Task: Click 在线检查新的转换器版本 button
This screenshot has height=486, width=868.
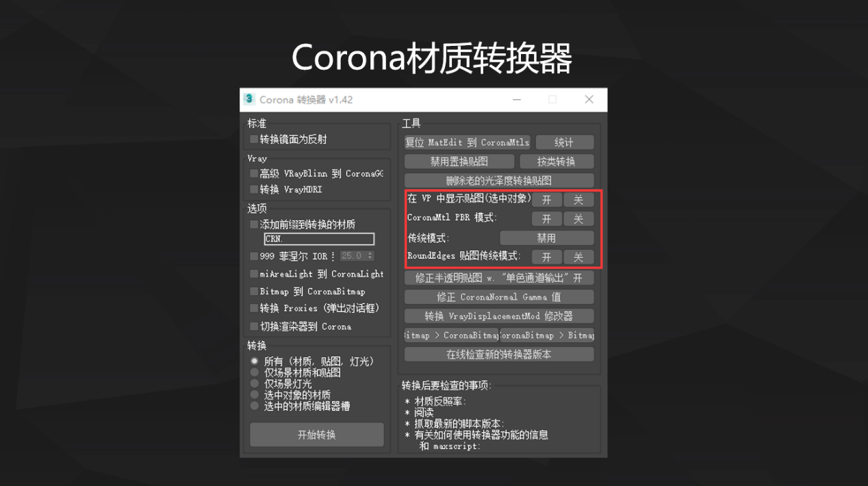Action: click(x=499, y=355)
